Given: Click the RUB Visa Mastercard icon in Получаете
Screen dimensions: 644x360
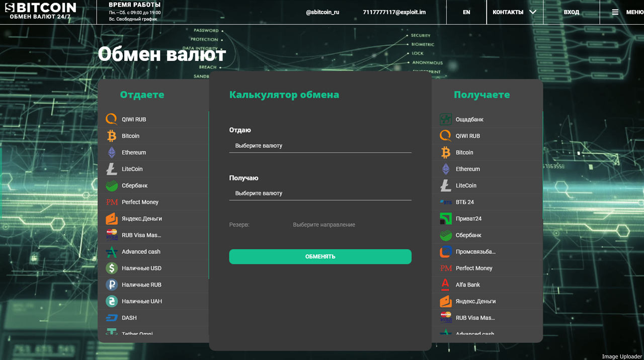Looking at the screenshot, I should tap(446, 318).
